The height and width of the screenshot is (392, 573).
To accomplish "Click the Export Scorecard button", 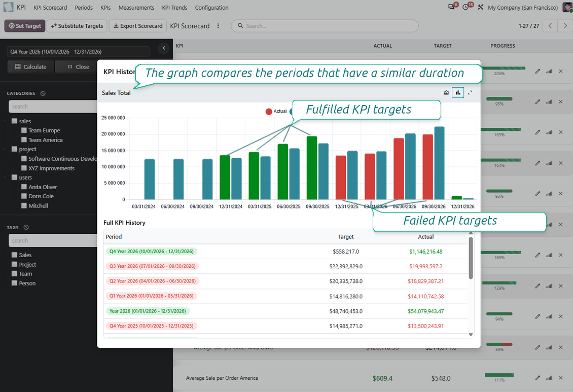I will tap(138, 26).
